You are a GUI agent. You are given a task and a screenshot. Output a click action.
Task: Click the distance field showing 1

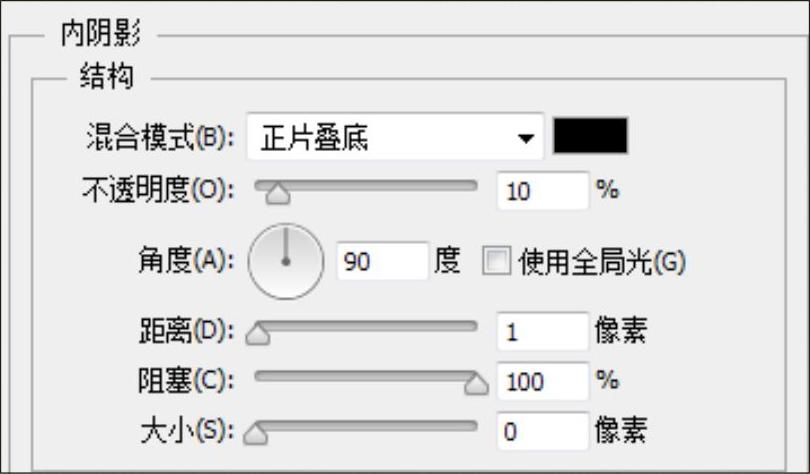(x=541, y=331)
